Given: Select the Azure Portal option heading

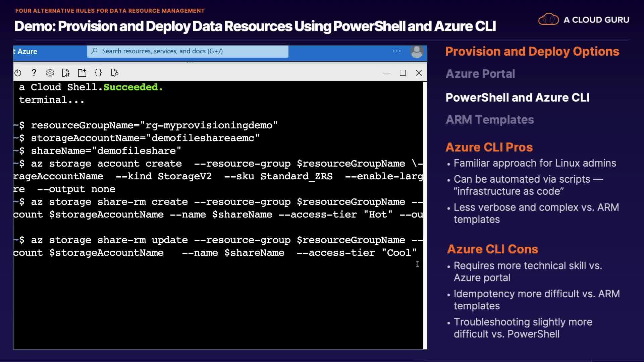Looking at the screenshot, I should coord(480,74).
